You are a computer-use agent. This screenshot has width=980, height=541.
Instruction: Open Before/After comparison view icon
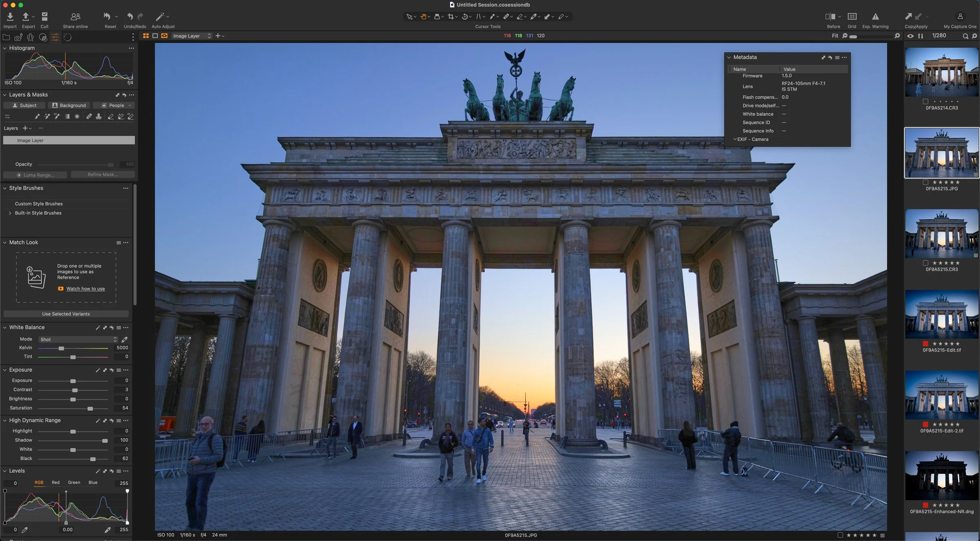[x=830, y=17]
